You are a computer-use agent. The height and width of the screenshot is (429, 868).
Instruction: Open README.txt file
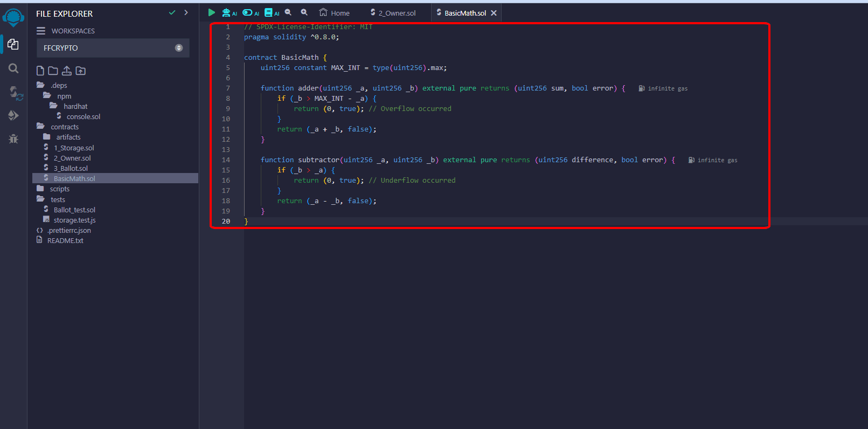pyautogui.click(x=60, y=240)
